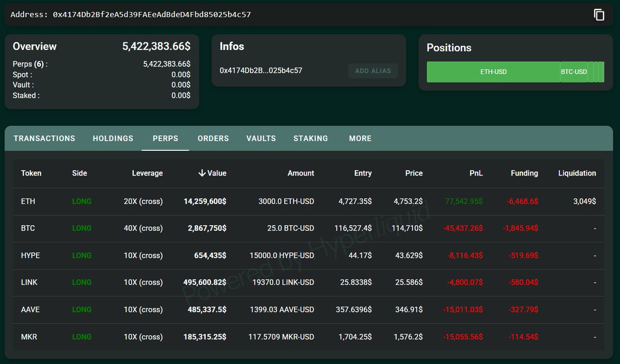The width and height of the screenshot is (620, 364).
Task: Click the Token column header
Action: click(x=31, y=173)
